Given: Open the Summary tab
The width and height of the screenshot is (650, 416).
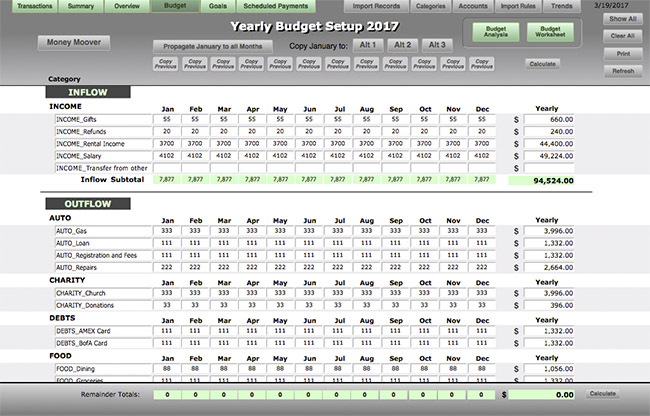Looking at the screenshot, I should (81, 6).
